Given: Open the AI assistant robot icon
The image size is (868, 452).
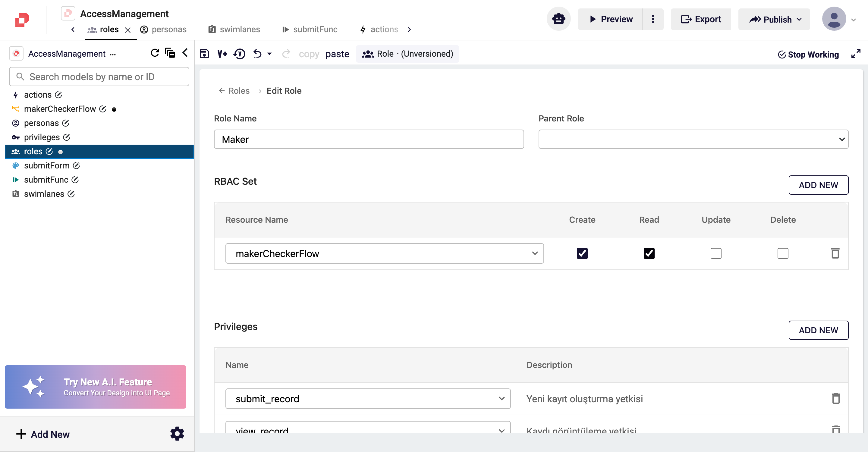Looking at the screenshot, I should coord(558,19).
